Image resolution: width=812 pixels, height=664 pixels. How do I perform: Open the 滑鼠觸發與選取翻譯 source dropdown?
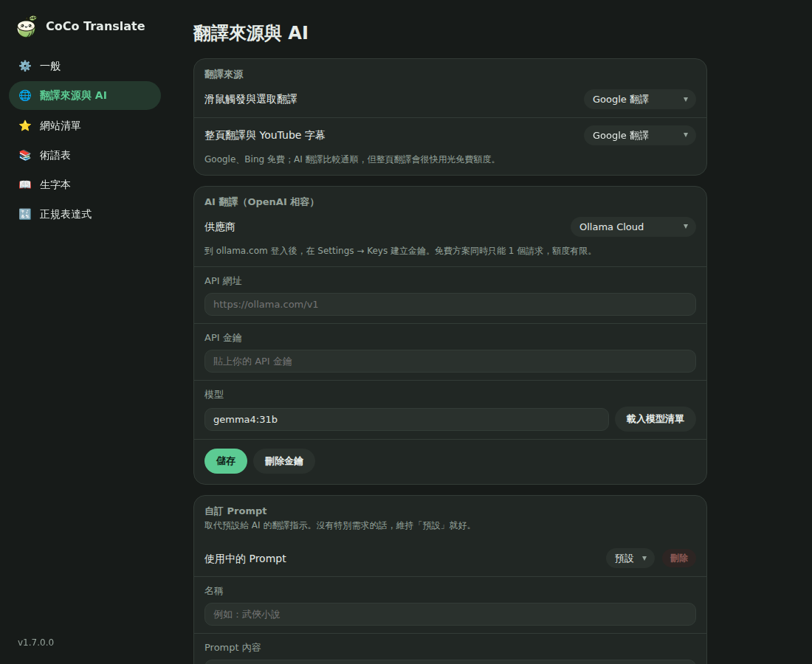click(x=639, y=100)
